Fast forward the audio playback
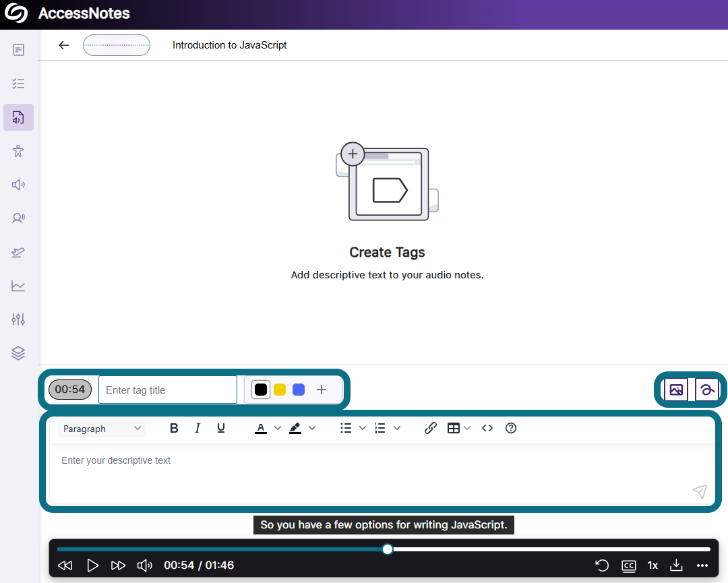This screenshot has height=583, width=728. (118, 565)
